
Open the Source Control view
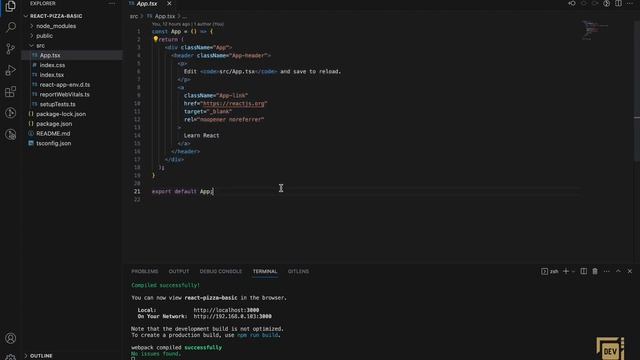pos(11,49)
